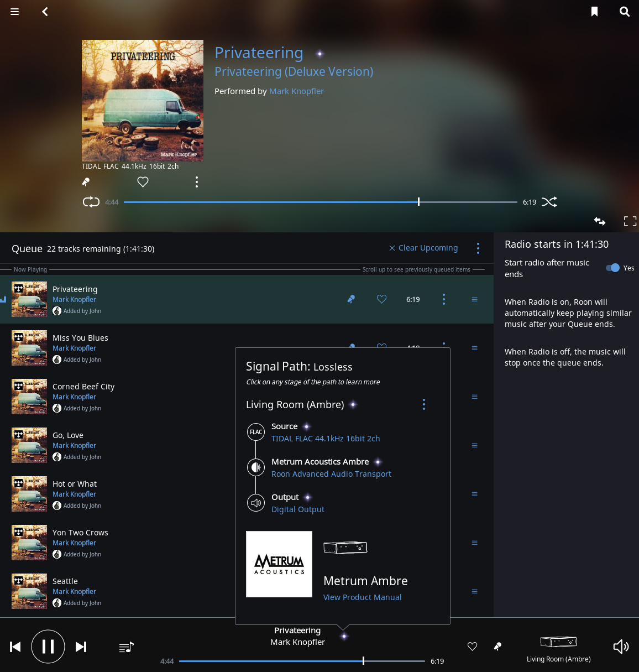Open the hamburger navigation menu
Screen dimensions: 639x672
coord(15,12)
